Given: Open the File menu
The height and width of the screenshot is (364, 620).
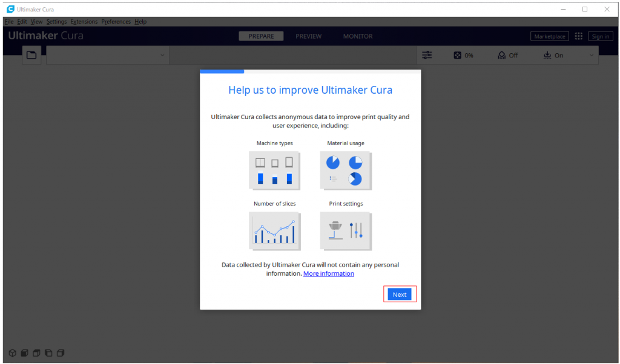Looking at the screenshot, I should 9,22.
